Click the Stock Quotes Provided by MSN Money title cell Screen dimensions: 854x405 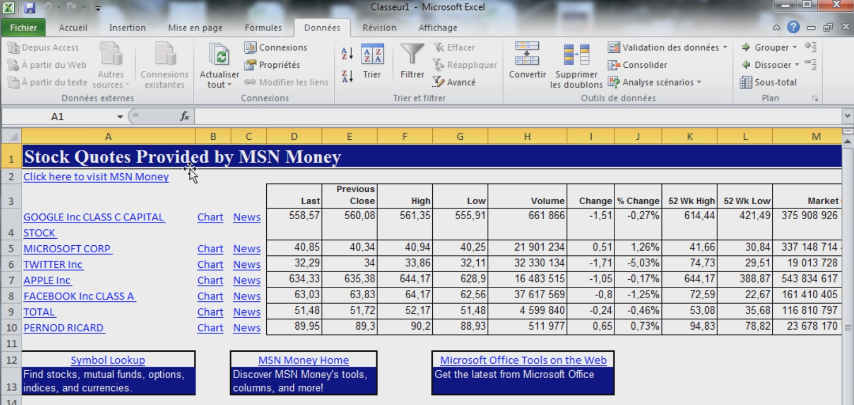tap(432, 157)
